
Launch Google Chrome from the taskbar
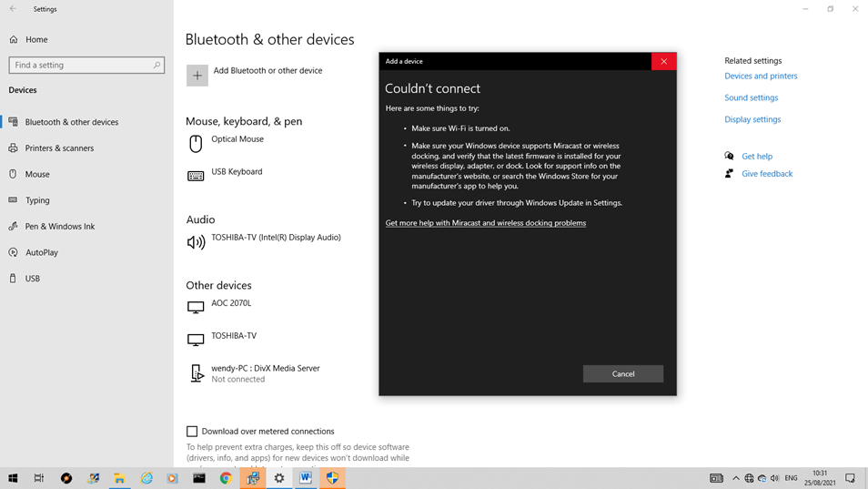(x=226, y=478)
